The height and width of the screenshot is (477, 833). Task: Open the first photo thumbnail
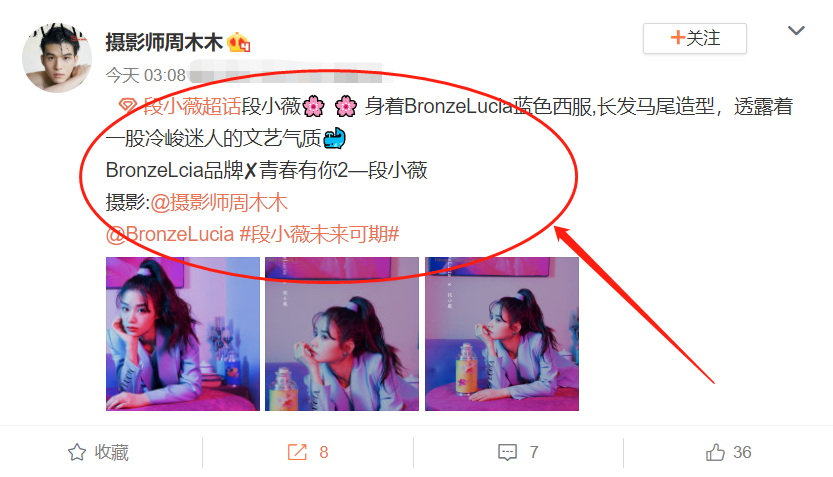pyautogui.click(x=183, y=334)
